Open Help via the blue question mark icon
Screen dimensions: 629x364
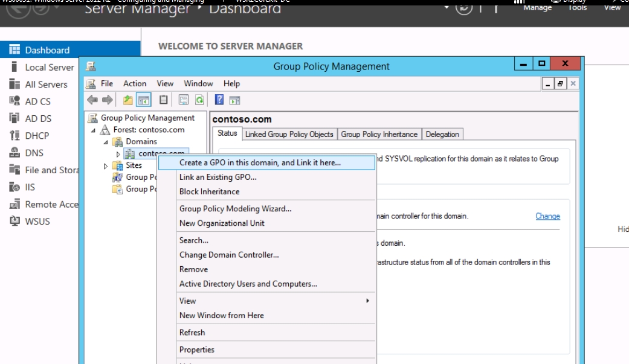click(x=219, y=100)
